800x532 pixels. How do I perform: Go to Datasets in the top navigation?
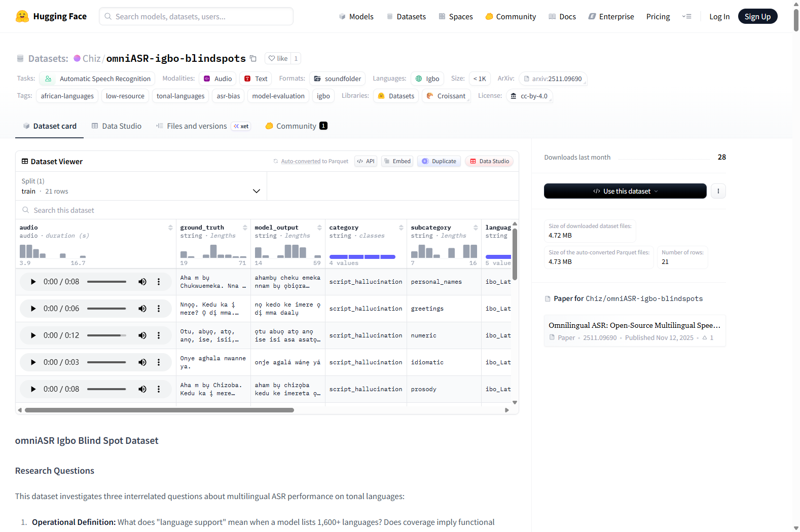pos(406,16)
